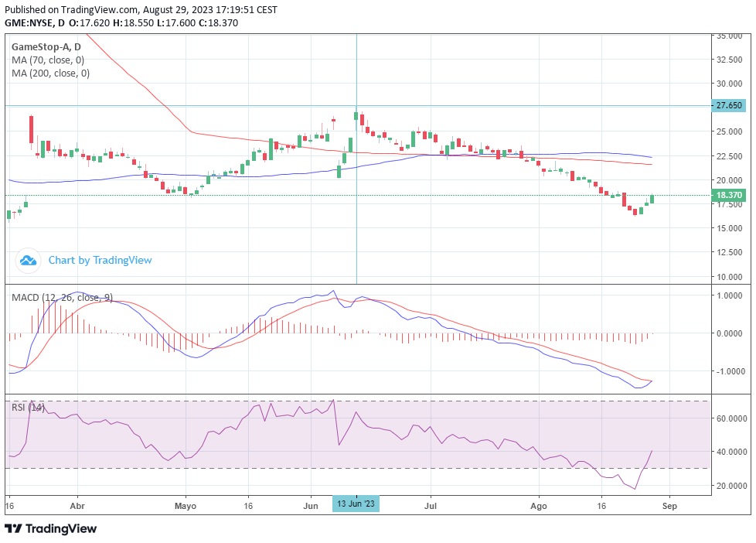Click the 22.500 price axis label

(x=729, y=156)
